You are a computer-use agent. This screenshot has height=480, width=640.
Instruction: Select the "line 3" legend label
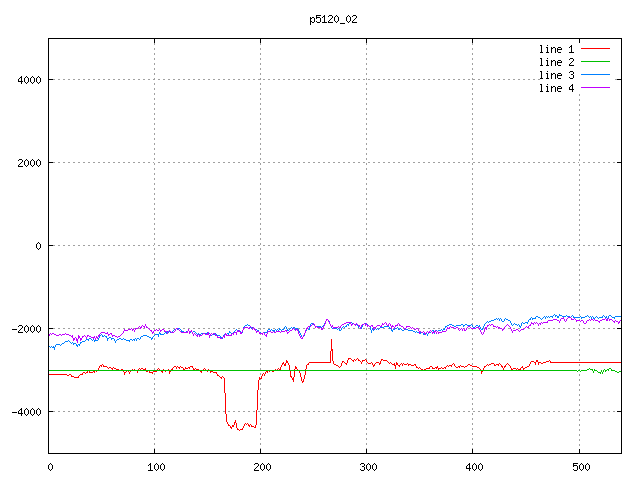point(556,75)
